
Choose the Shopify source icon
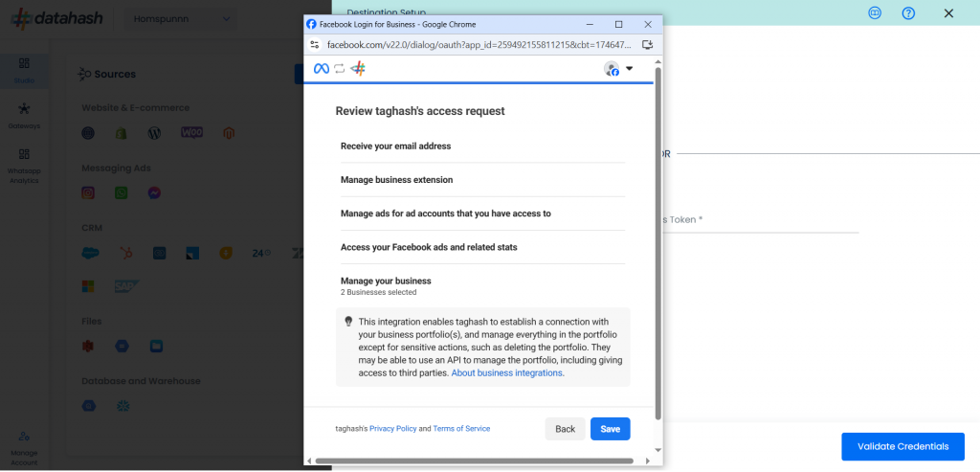122,133
